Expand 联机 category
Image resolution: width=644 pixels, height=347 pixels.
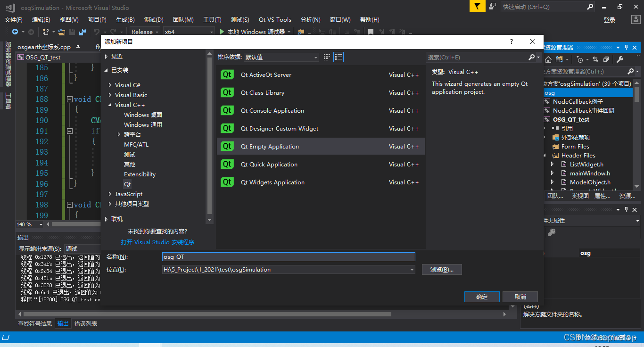pos(106,219)
